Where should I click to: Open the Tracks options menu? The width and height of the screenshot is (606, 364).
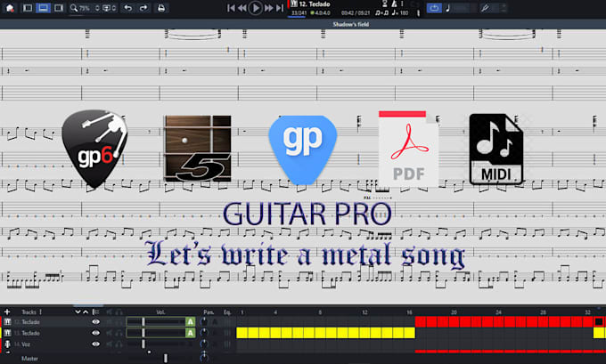click(40, 311)
